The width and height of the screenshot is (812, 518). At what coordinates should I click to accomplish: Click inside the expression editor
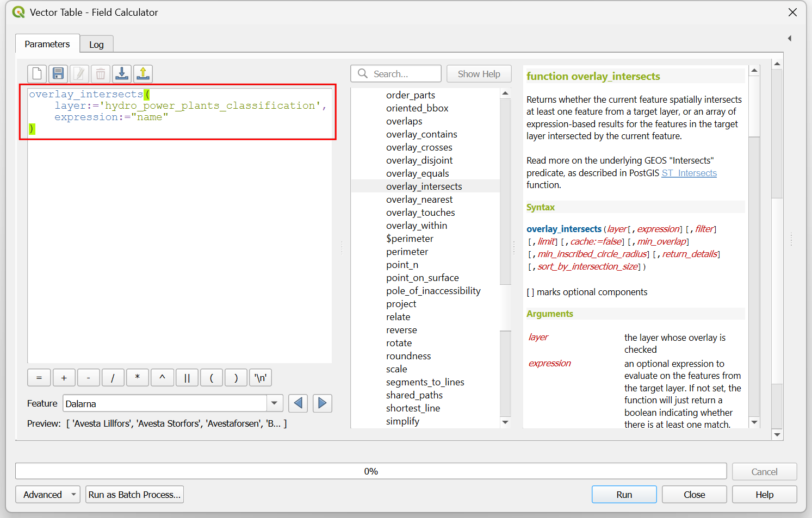179,225
